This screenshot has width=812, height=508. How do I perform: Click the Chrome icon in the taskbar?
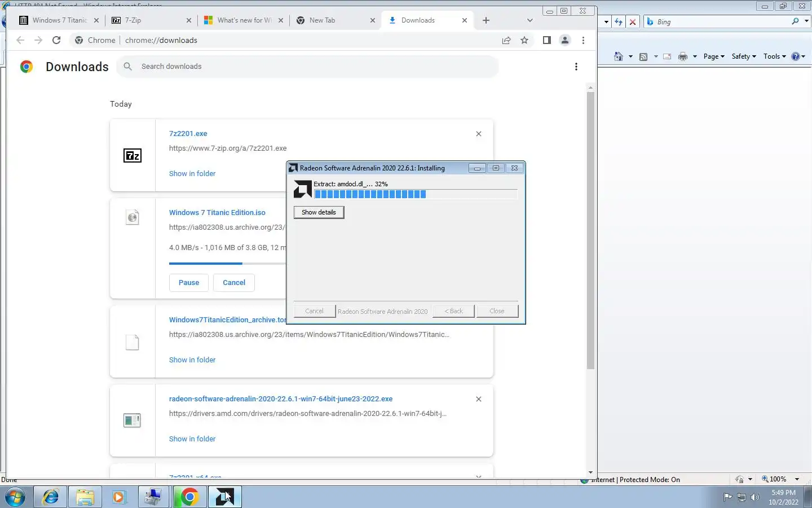189,497
